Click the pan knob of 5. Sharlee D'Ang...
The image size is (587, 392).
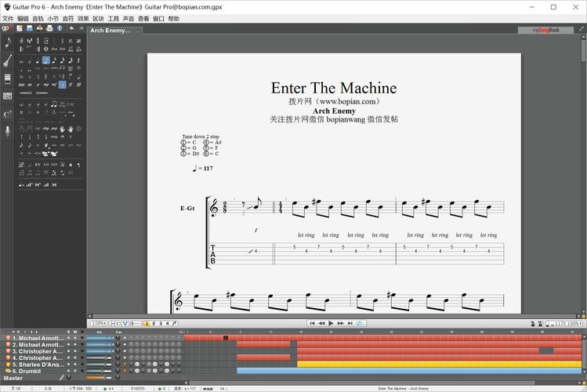(x=118, y=365)
